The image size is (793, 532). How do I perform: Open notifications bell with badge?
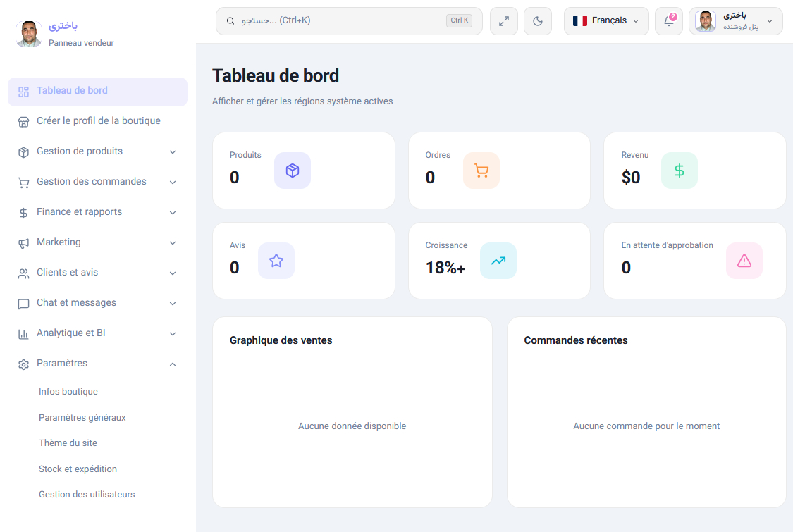(669, 21)
